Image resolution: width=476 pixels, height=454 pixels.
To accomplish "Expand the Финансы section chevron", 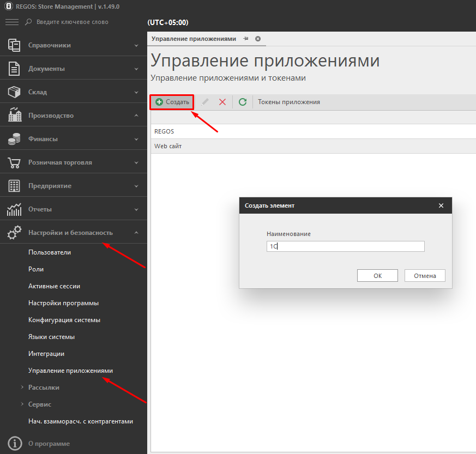I will click(x=136, y=139).
